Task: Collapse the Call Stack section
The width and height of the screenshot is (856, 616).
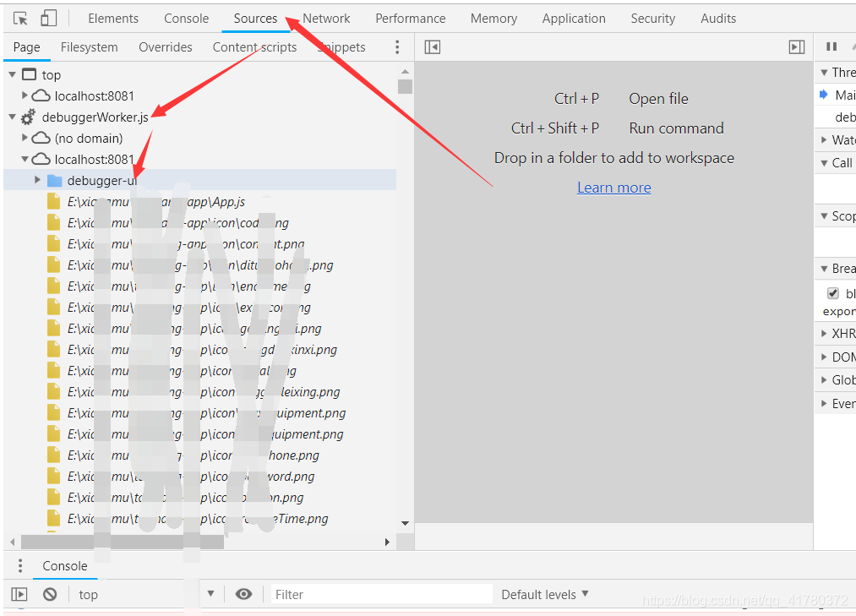Action: click(x=825, y=163)
